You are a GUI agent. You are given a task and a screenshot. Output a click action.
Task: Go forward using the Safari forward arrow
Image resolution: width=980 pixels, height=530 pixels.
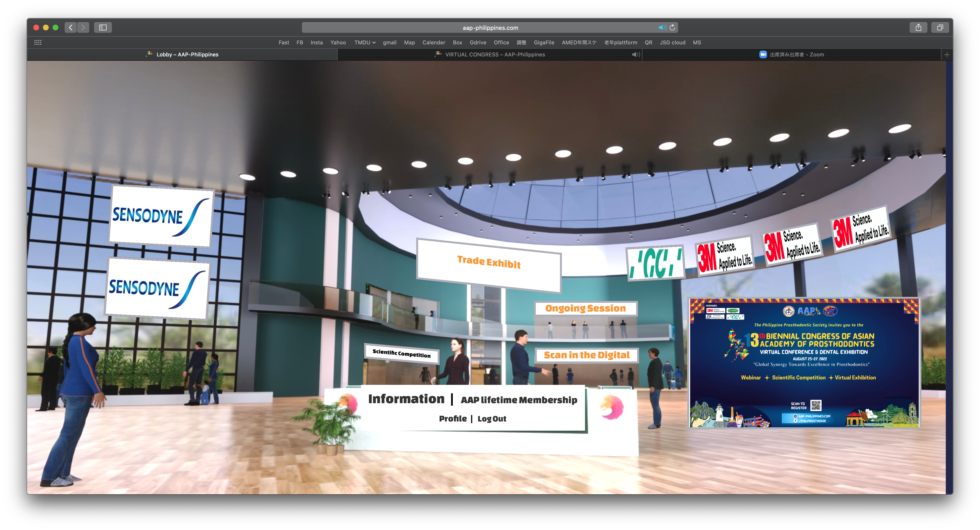tap(83, 27)
